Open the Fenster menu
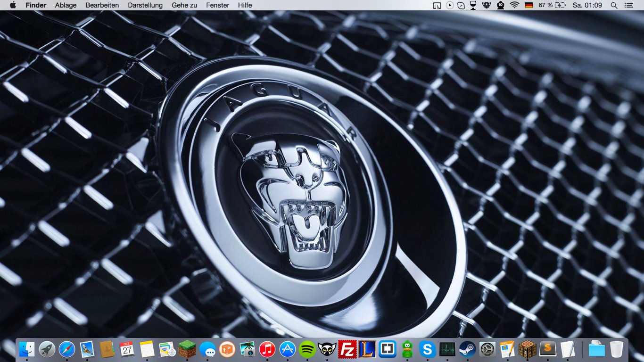The width and height of the screenshot is (644, 362). [218, 5]
